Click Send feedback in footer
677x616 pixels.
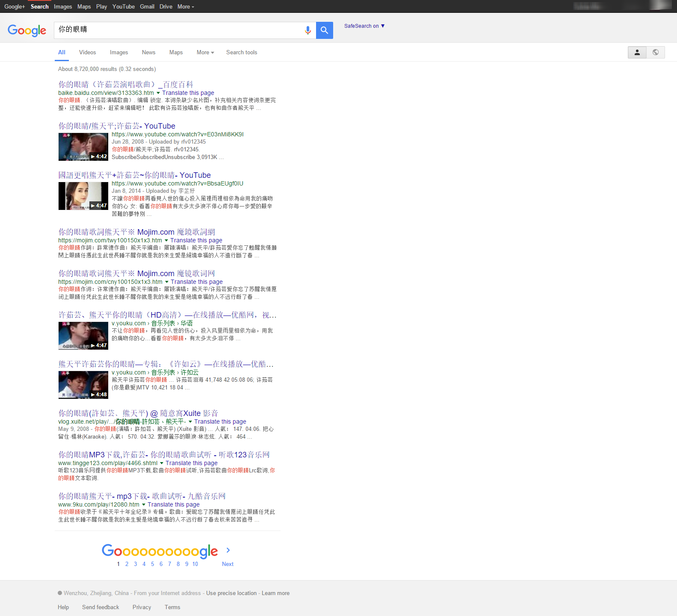click(101, 607)
